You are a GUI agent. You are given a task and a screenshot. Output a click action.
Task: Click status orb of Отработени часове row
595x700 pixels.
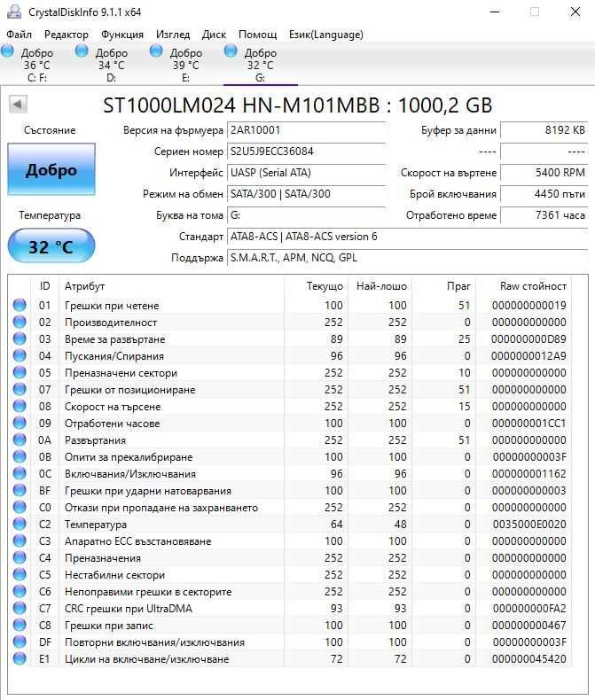[20, 423]
